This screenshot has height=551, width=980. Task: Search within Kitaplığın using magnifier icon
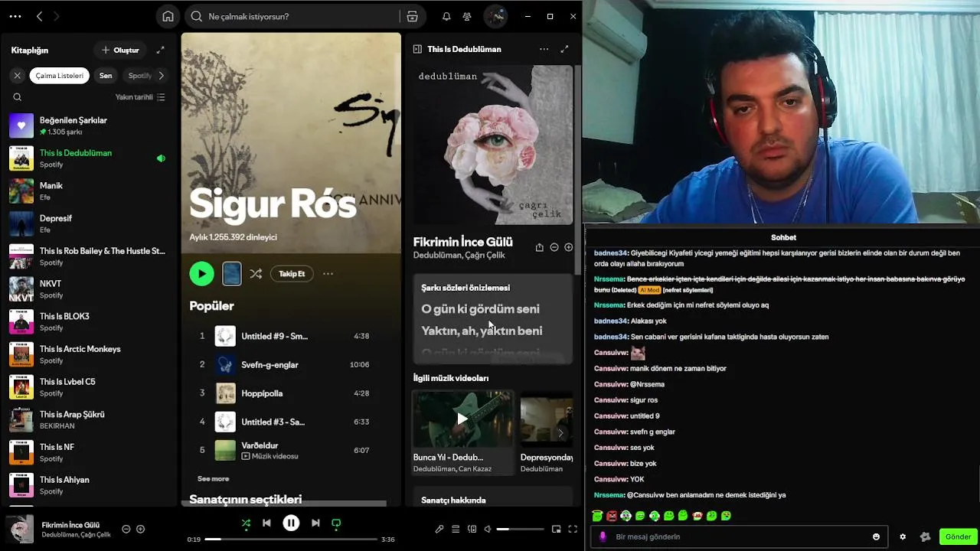(x=17, y=97)
